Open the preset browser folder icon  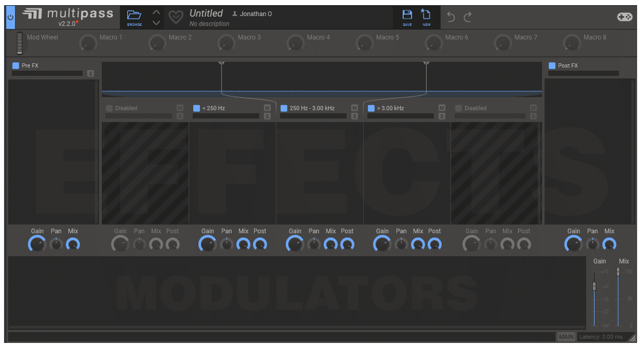click(135, 16)
